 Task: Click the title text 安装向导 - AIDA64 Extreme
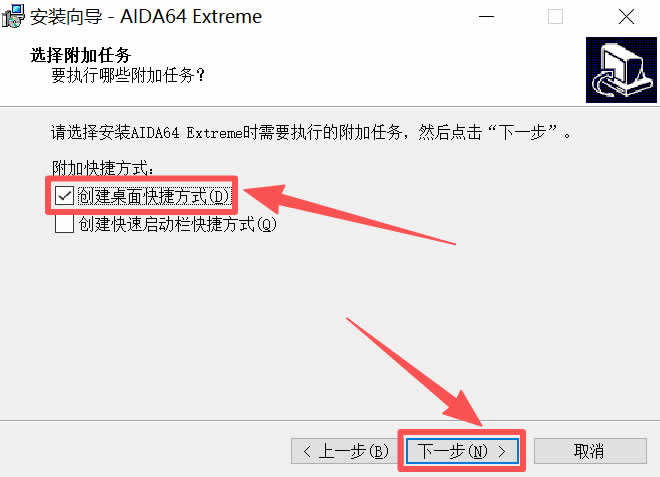[x=146, y=17]
